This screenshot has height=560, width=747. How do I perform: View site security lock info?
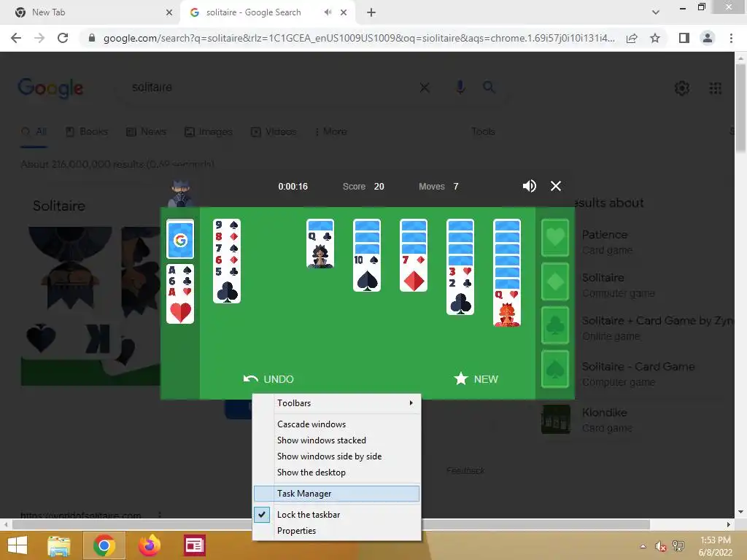coord(92,38)
